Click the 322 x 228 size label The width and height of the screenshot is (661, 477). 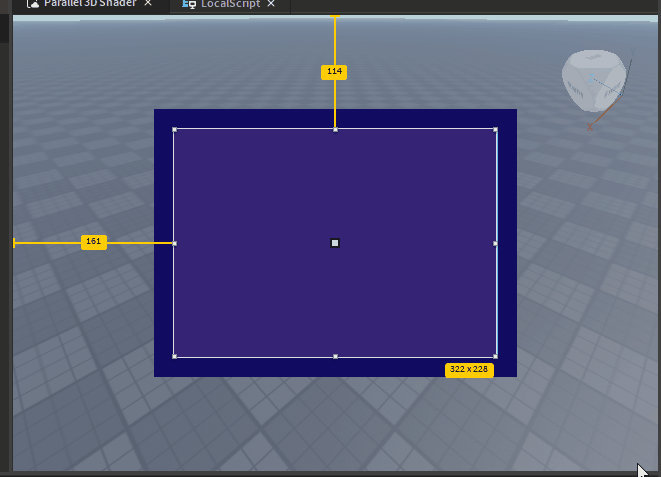click(x=469, y=370)
